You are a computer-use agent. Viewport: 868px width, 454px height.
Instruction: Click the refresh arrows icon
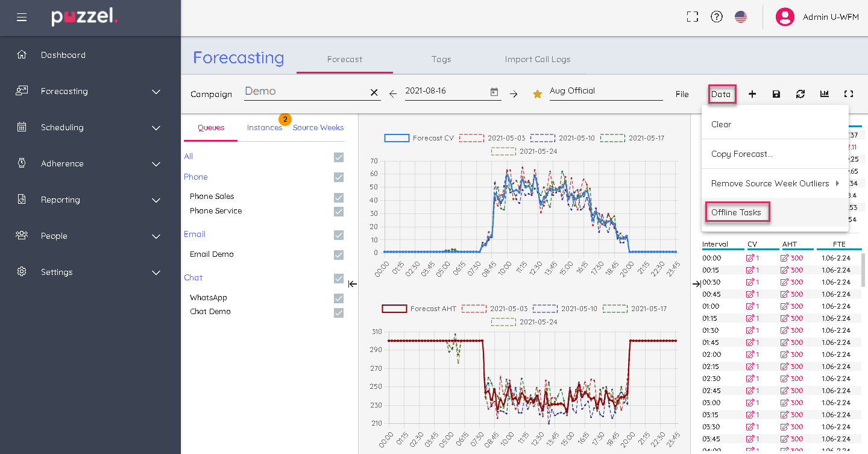coord(800,94)
